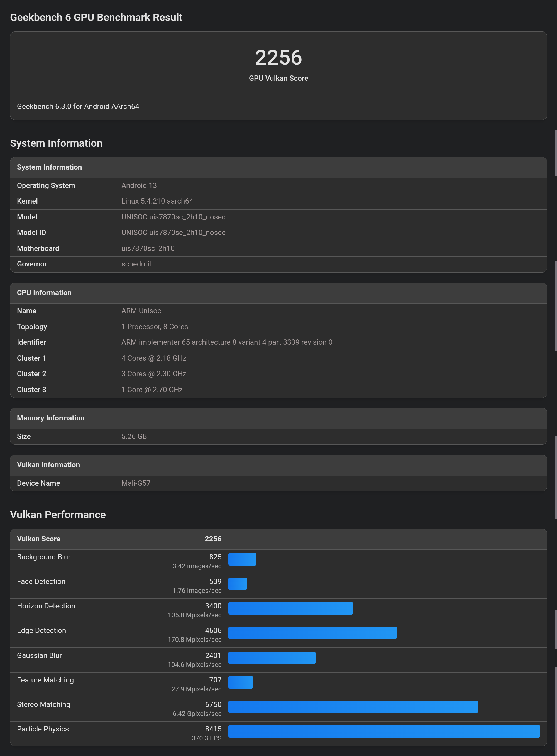The width and height of the screenshot is (557, 756).
Task: Click the Horizon Detection score bar
Action: (x=290, y=608)
